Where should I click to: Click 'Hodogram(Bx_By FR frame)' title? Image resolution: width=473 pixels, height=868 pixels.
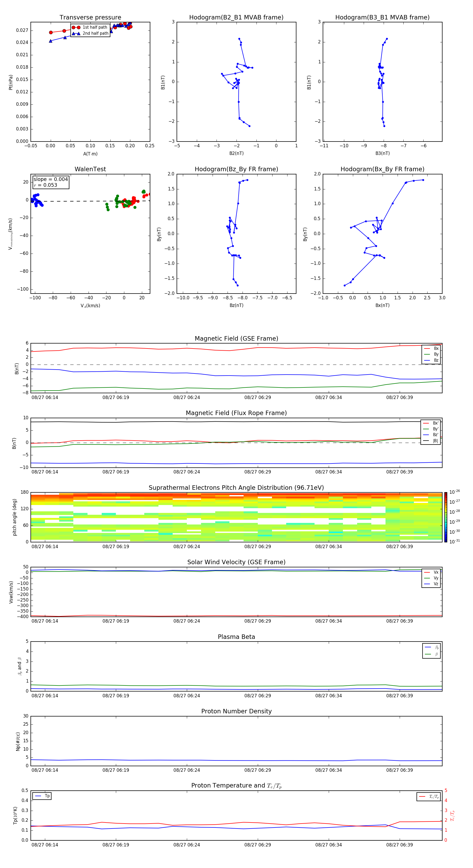[382, 169]
